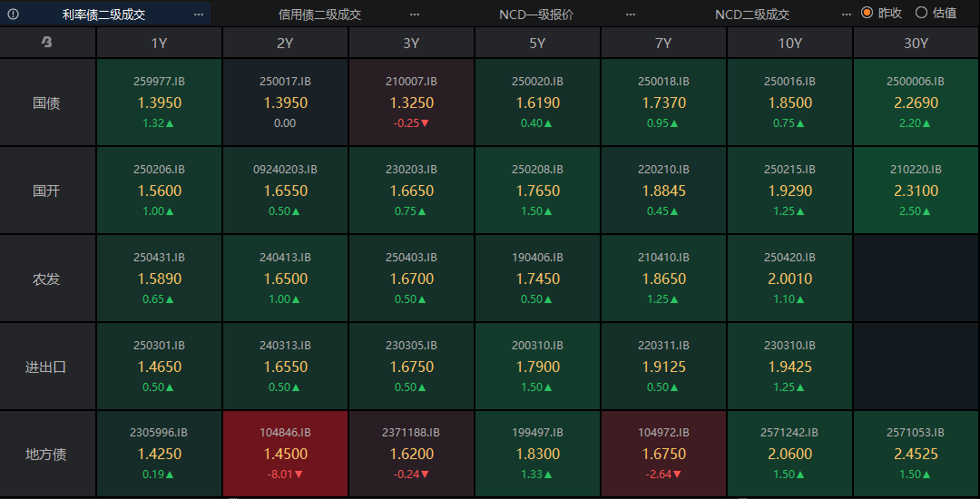Click the info icon beside 利率债二级成交
980x499 pixels.
[x=14, y=14]
